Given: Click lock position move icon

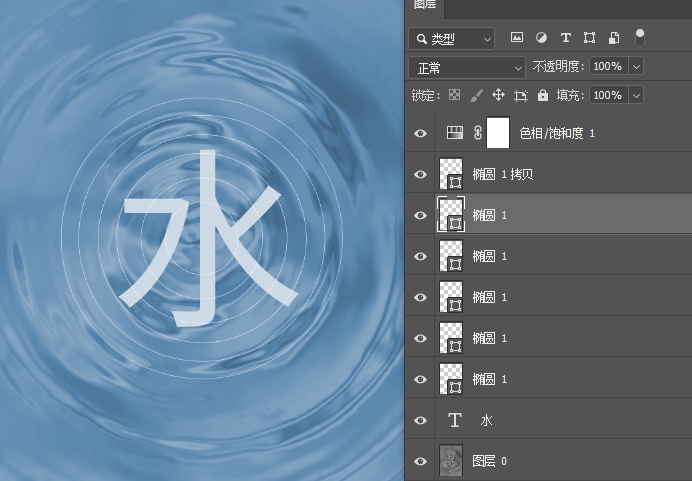Looking at the screenshot, I should pos(498,95).
